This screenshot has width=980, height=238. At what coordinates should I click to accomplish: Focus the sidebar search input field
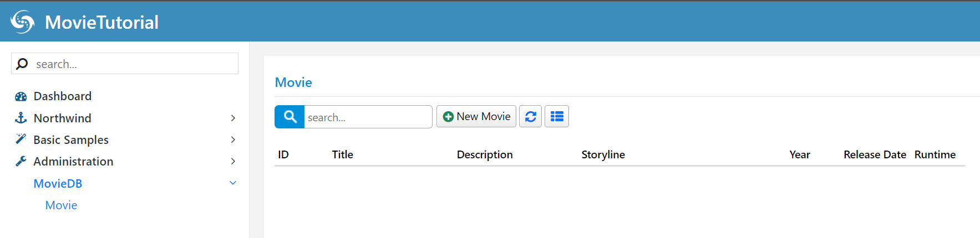click(x=133, y=64)
